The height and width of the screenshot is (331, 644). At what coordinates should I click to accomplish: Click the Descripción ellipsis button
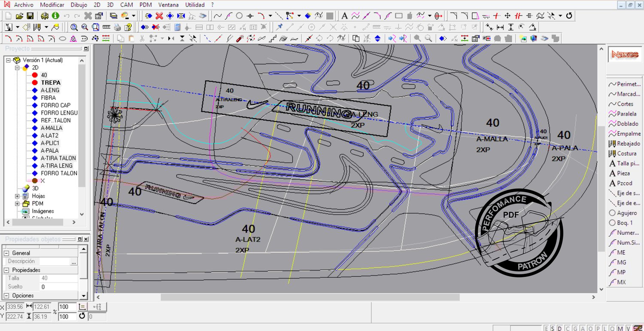click(74, 261)
